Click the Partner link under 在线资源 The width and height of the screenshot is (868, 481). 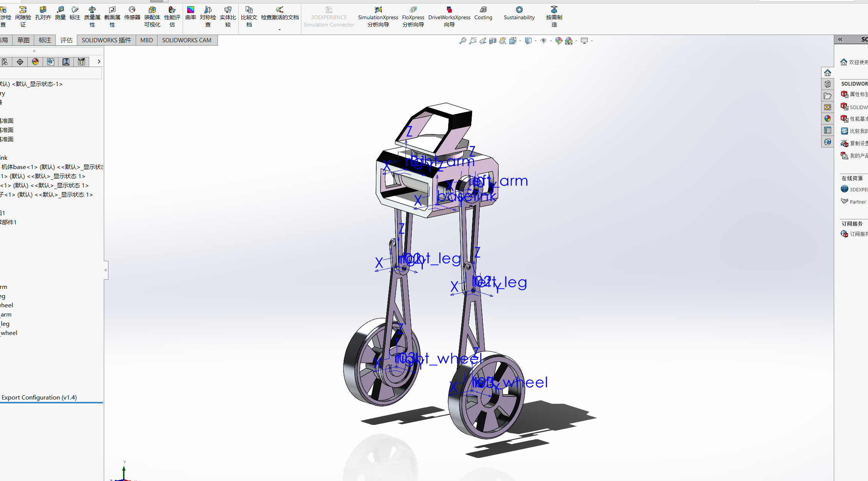coord(854,202)
